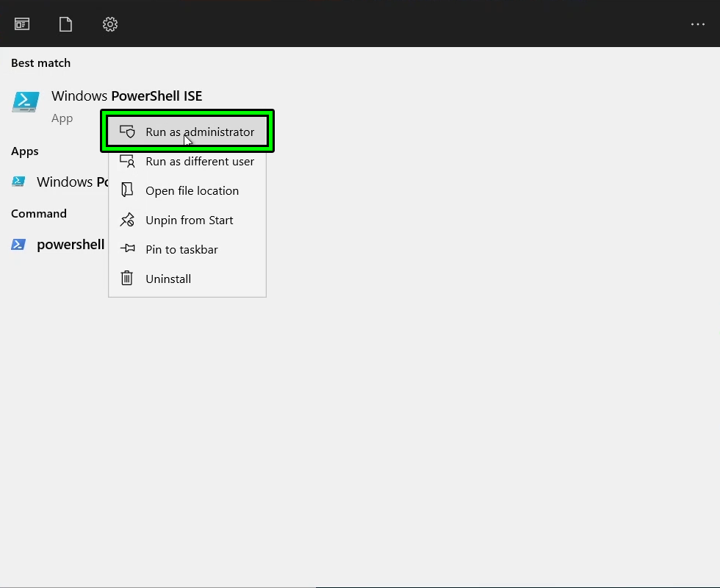Screen dimensions: 720x588
Task: Click the trash icon beside Uninstall
Action: [x=126, y=279]
